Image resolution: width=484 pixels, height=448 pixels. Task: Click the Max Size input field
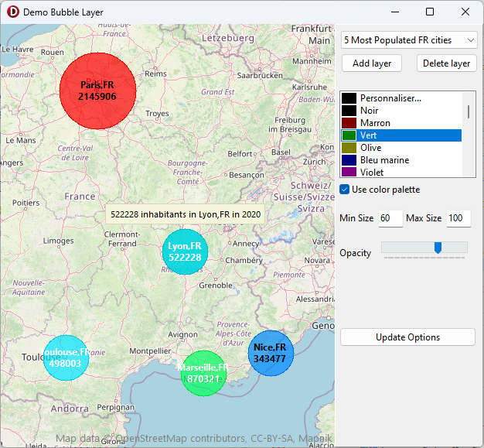(x=458, y=218)
